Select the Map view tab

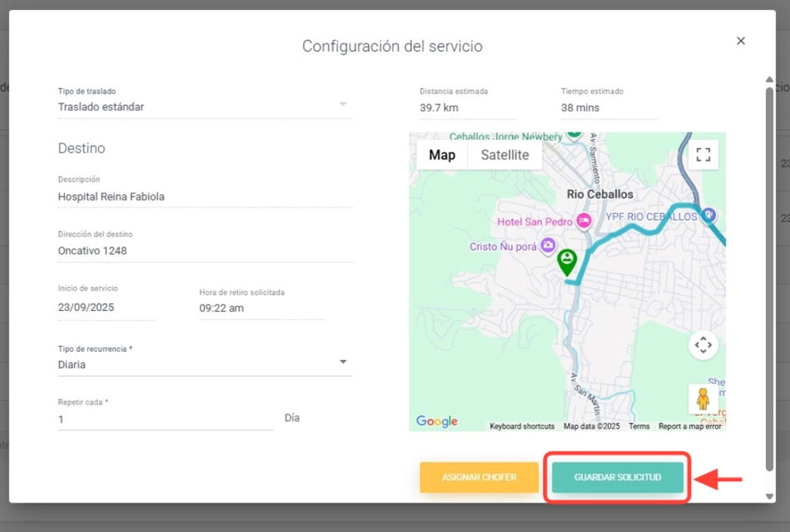(442, 155)
